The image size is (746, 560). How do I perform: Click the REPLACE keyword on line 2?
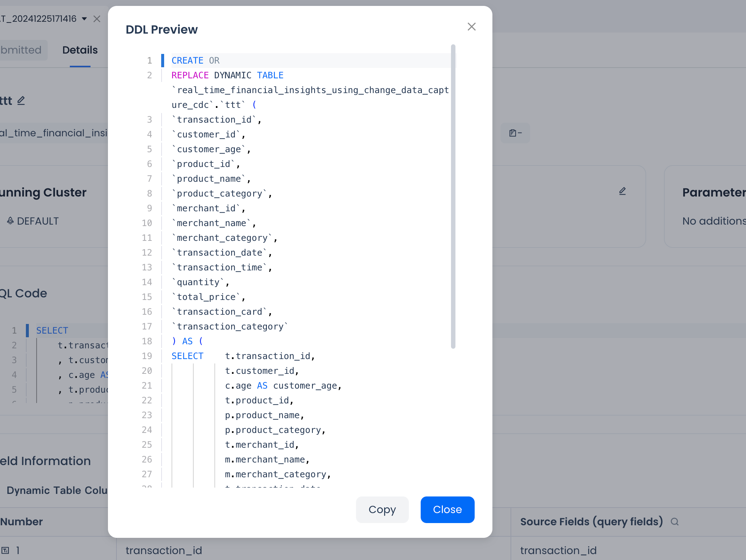190,75
